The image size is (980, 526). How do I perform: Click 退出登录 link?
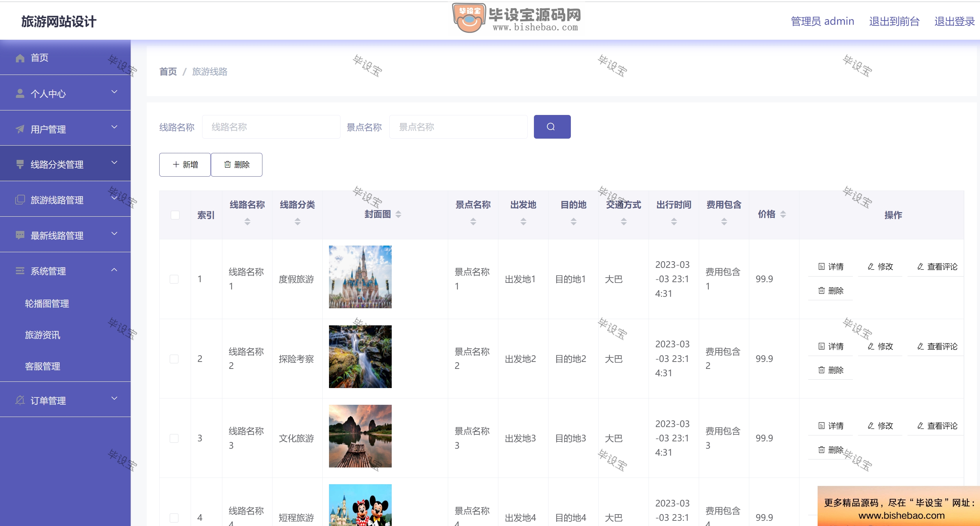pyautogui.click(x=955, y=21)
